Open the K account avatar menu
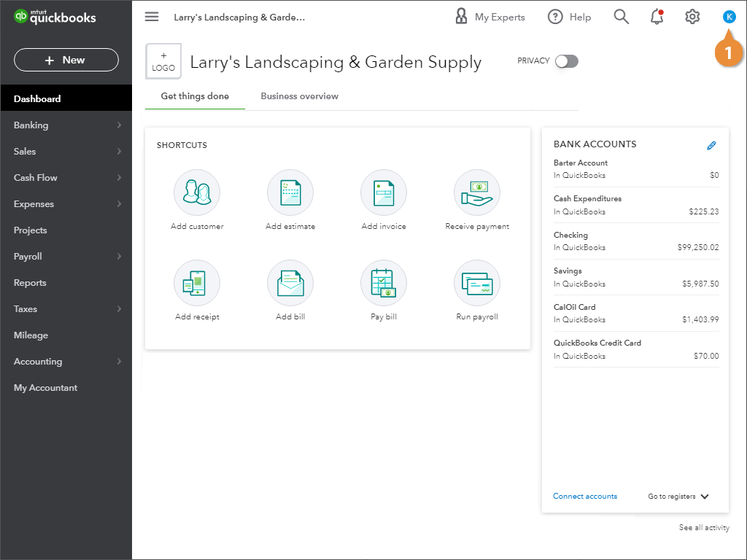Viewport: 747px width, 560px height. click(x=729, y=16)
